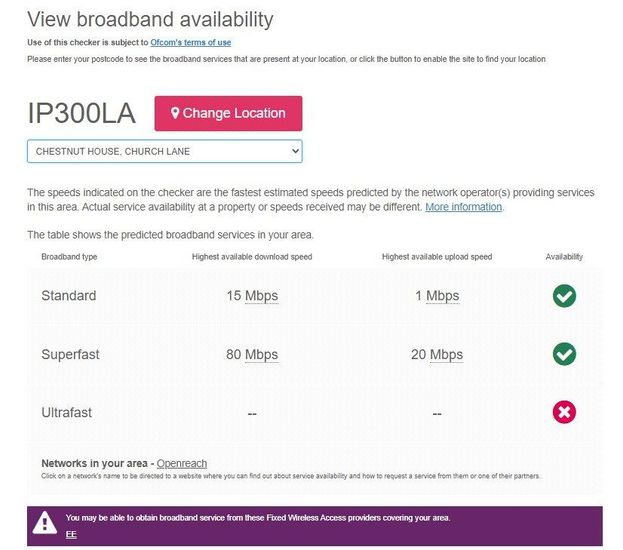The width and height of the screenshot is (623, 550).
Task: Click the Ultrafast unavailable red cross icon
Action: [564, 412]
